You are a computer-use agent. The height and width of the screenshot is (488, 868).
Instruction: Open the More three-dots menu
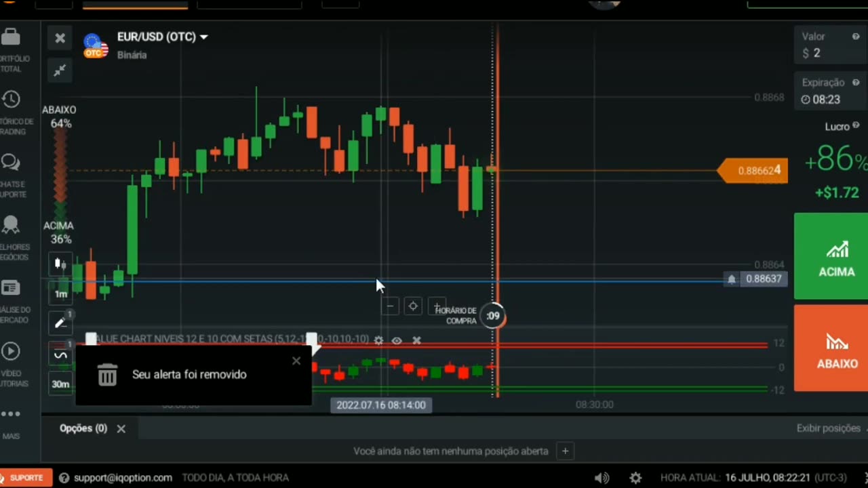[11, 414]
